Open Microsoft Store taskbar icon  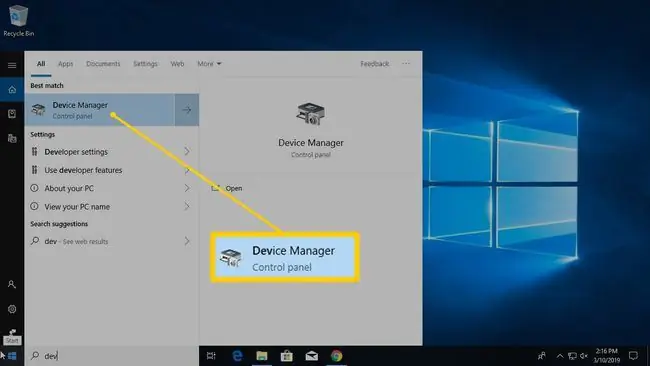286,356
